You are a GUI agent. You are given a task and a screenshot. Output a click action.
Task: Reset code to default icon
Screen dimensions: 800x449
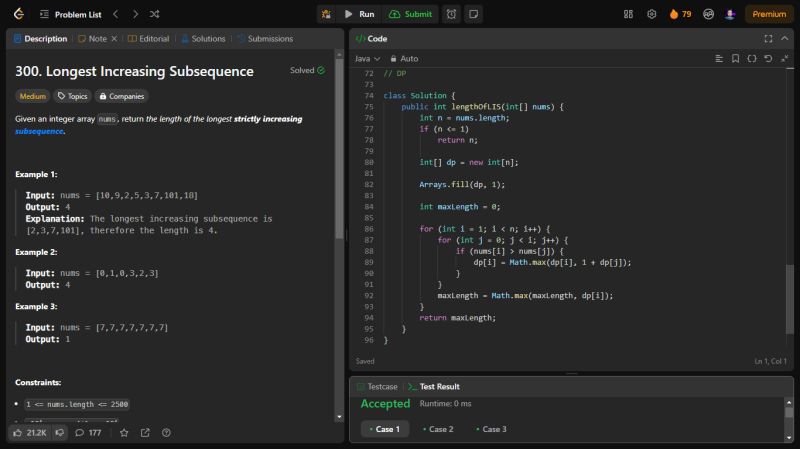[x=768, y=59]
